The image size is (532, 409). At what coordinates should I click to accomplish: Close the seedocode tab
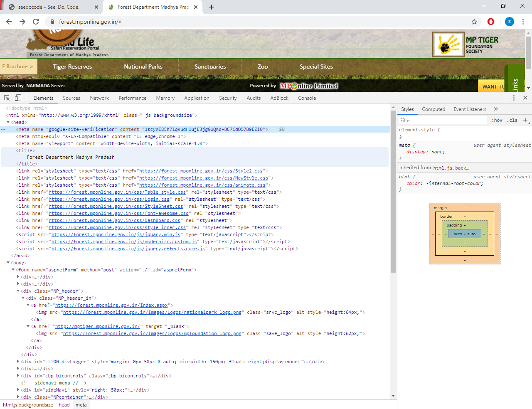point(96,7)
